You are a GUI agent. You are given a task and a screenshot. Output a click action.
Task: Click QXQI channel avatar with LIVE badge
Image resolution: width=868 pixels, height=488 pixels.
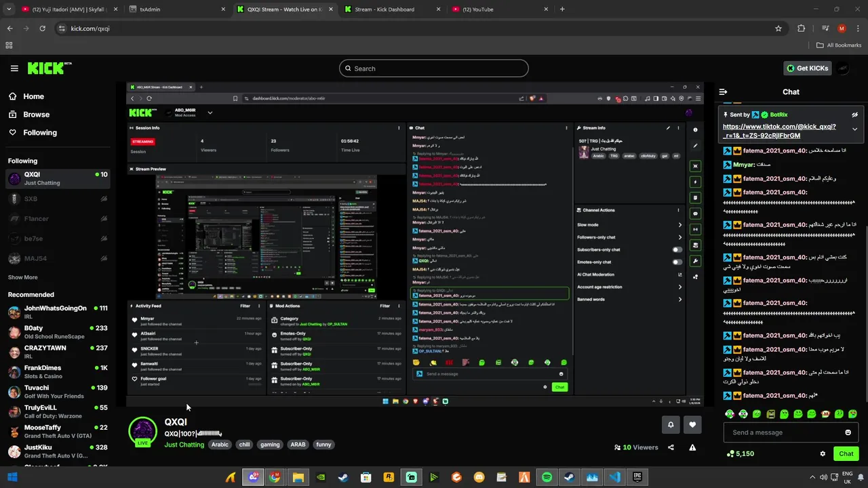(143, 431)
